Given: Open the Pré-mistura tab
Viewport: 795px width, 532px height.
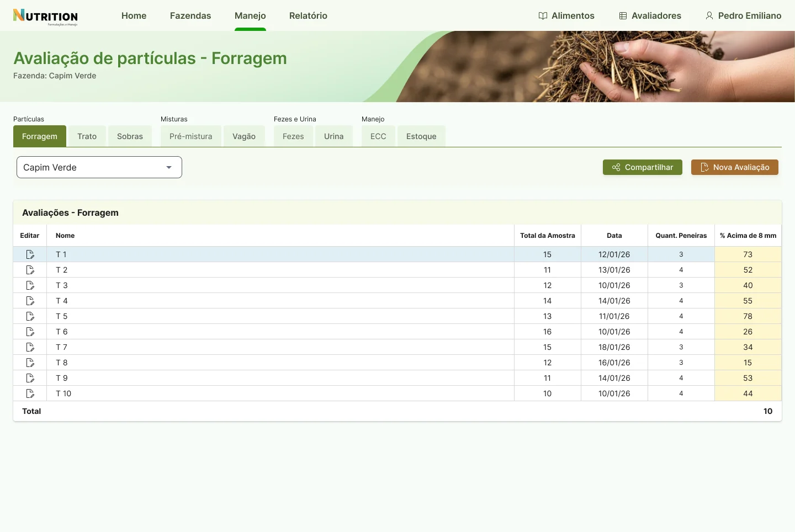Looking at the screenshot, I should (191, 136).
